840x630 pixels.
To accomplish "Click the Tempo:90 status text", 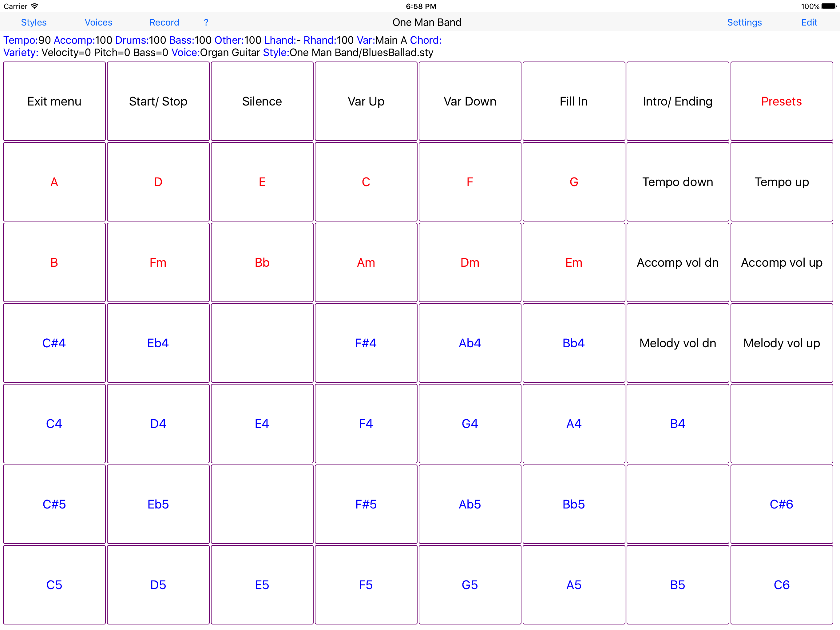I will point(27,40).
